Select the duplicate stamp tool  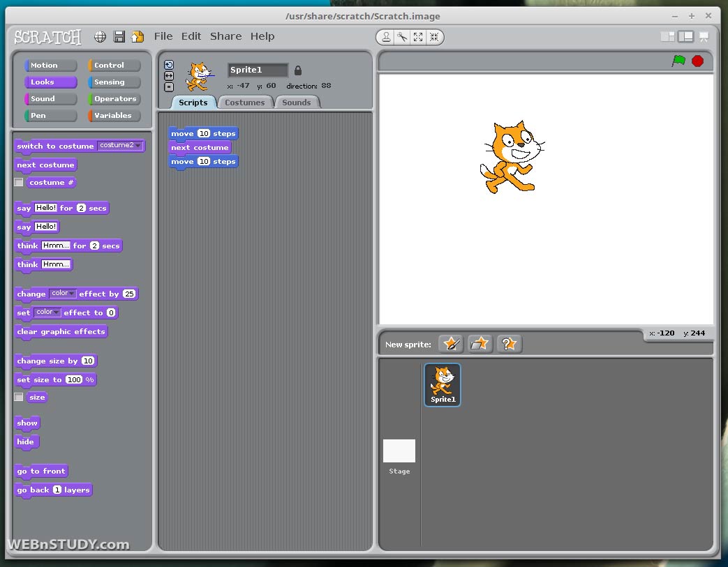click(386, 37)
